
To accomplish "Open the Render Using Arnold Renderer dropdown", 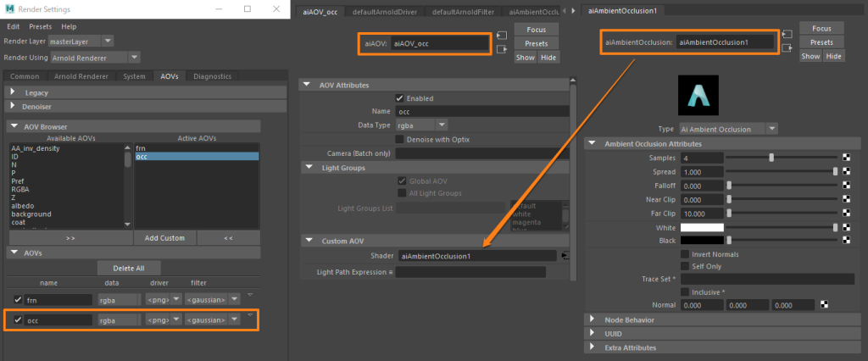I will point(95,57).
